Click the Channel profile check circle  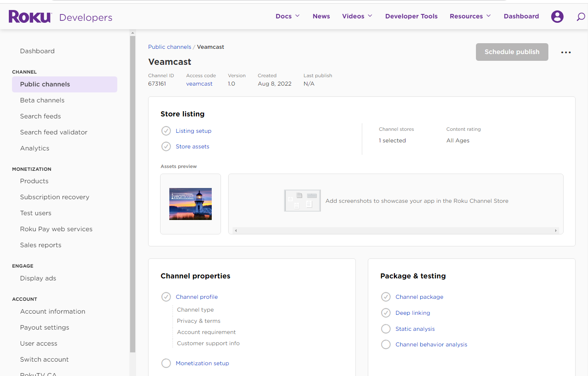pos(166,297)
